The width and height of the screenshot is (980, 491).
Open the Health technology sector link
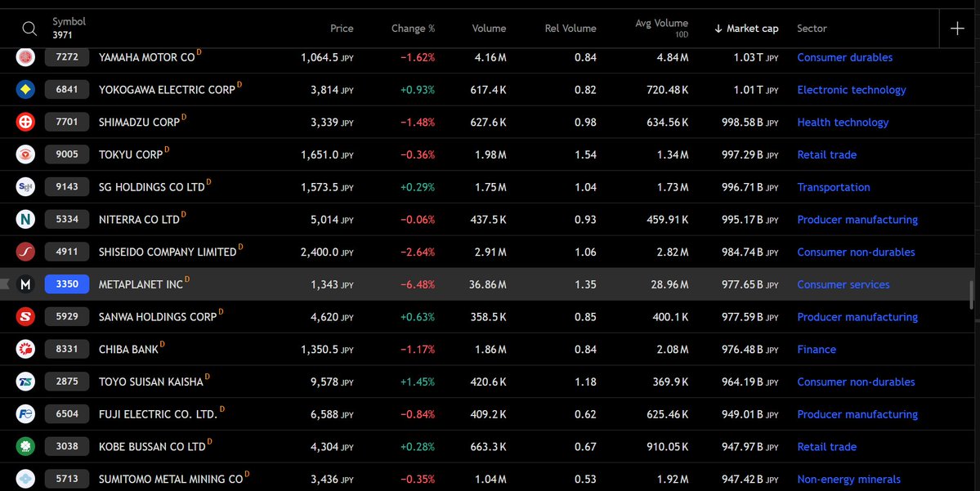(x=843, y=123)
